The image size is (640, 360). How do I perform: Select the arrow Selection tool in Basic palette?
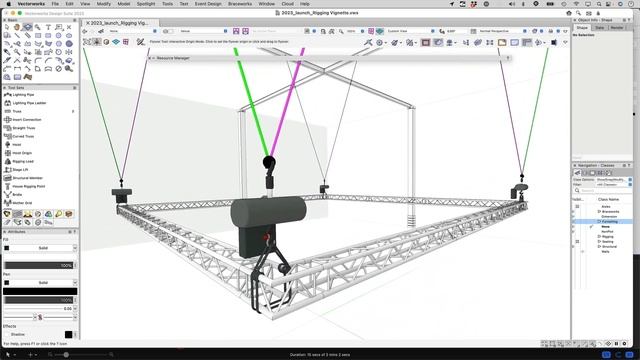tap(7, 27)
